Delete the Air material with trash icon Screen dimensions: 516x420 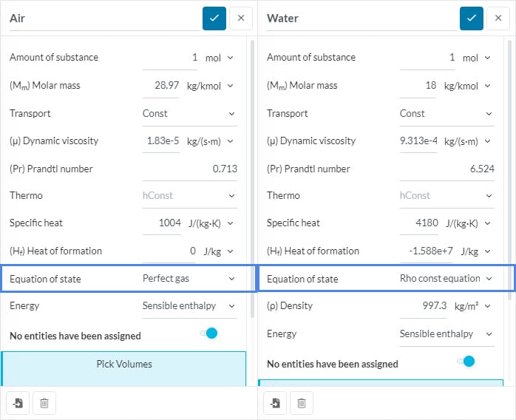click(x=44, y=403)
